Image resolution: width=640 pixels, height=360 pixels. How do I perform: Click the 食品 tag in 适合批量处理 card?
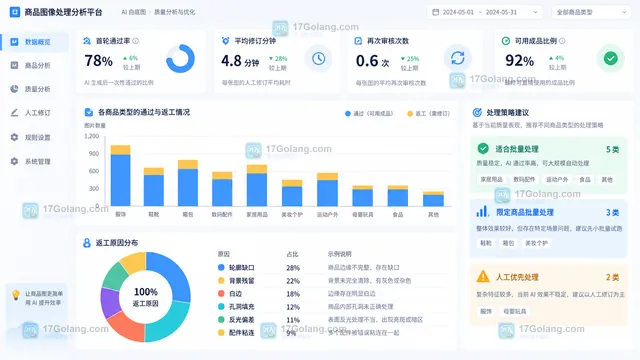[585, 179]
